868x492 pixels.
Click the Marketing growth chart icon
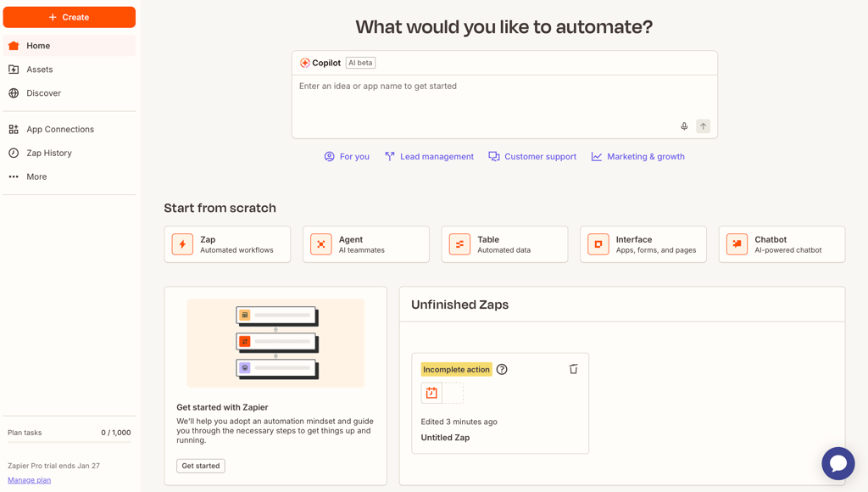[596, 157]
